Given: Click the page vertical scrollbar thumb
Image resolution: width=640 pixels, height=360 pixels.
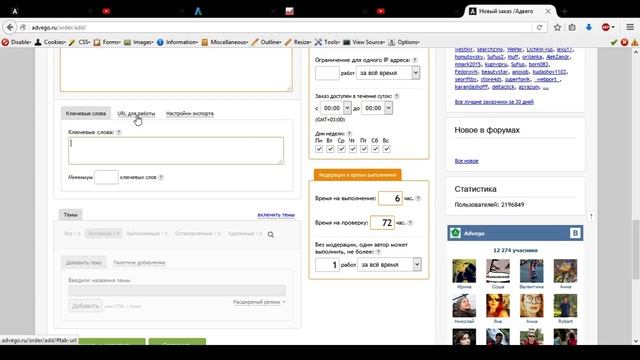Looking at the screenshot, I should coord(636,250).
